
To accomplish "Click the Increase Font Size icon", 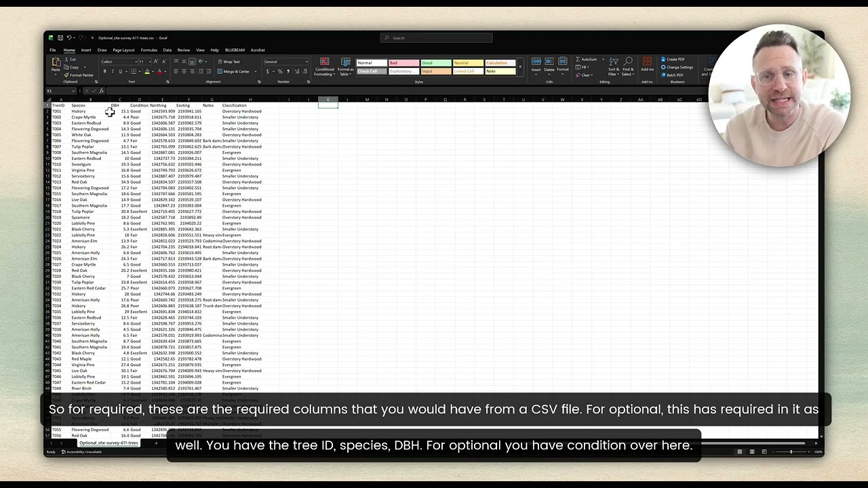I will [156, 62].
